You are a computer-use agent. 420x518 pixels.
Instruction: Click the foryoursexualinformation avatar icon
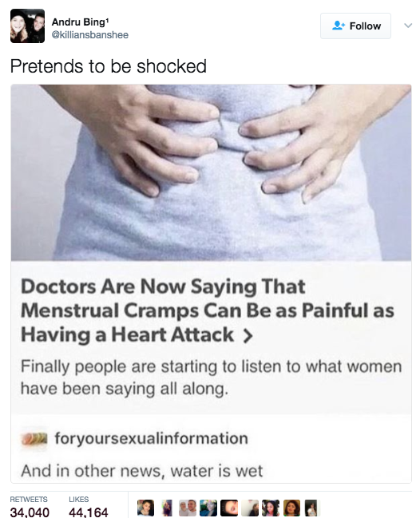coord(34,439)
